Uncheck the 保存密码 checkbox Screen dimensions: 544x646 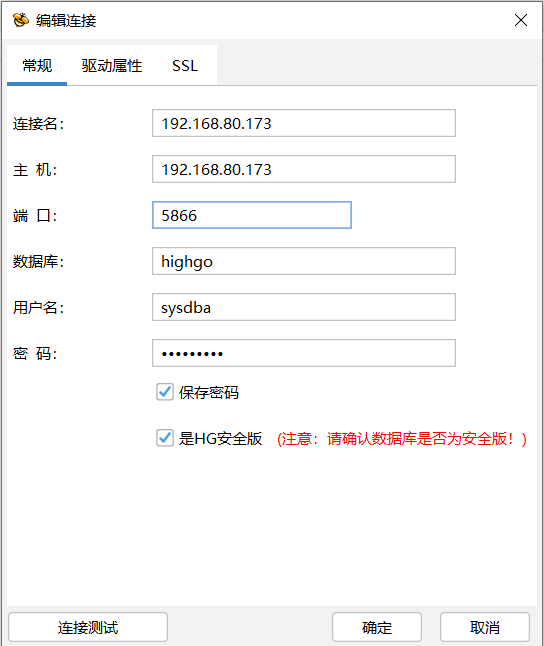165,392
